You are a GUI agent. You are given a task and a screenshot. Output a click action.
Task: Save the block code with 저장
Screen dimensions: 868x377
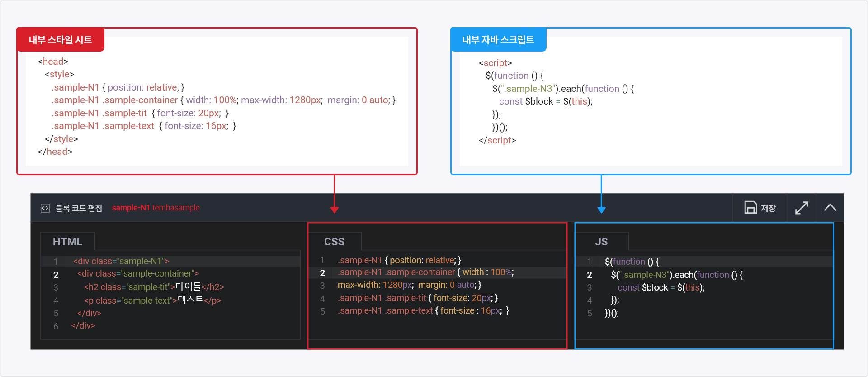[x=760, y=208]
